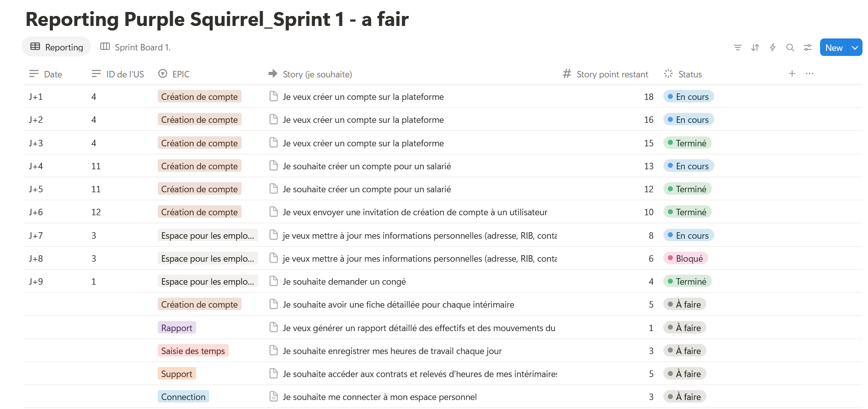The width and height of the screenshot is (868, 409).
Task: Open database automations via the lightning icon
Action: pyautogui.click(x=773, y=47)
